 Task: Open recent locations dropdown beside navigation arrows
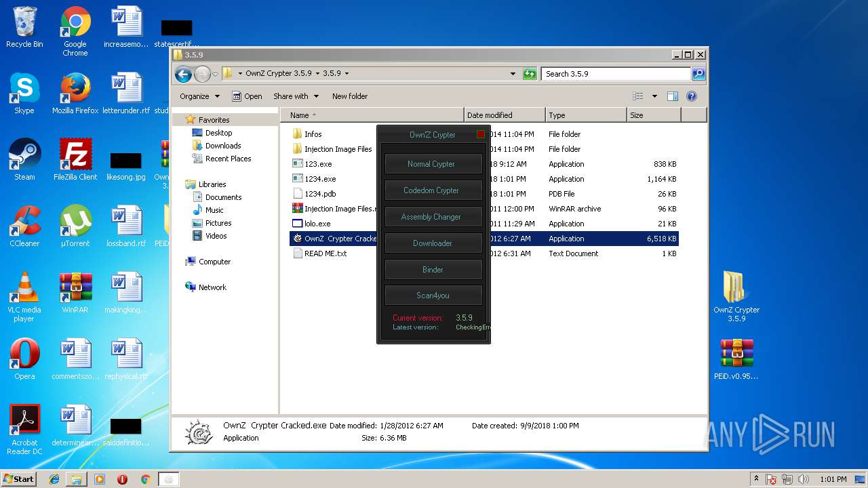click(215, 74)
